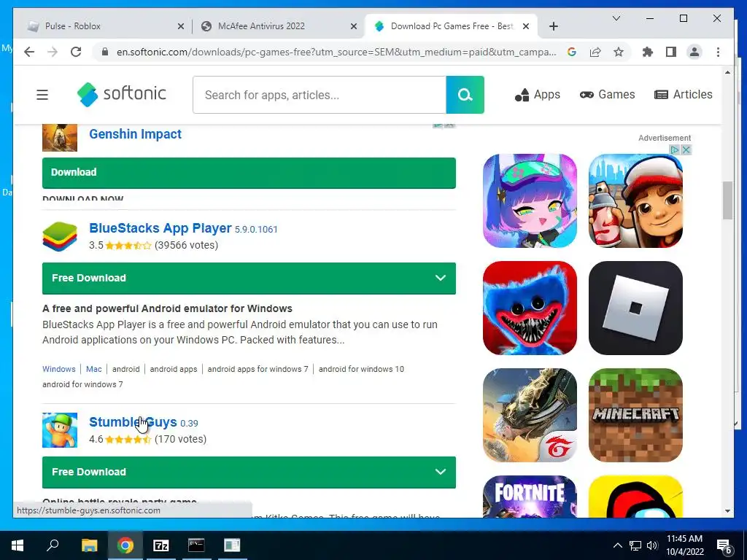Click the Roblox ad thumbnail
747x560 pixels.
(635, 308)
